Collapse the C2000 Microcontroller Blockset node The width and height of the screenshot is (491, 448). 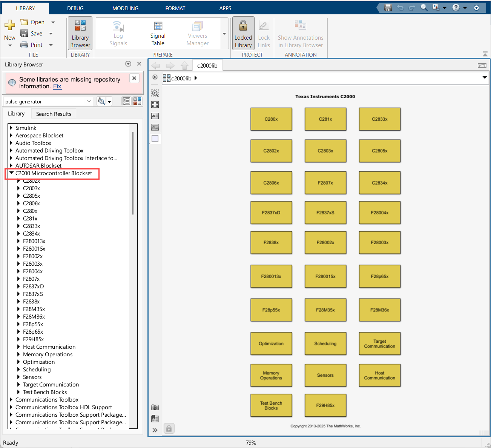coord(11,173)
